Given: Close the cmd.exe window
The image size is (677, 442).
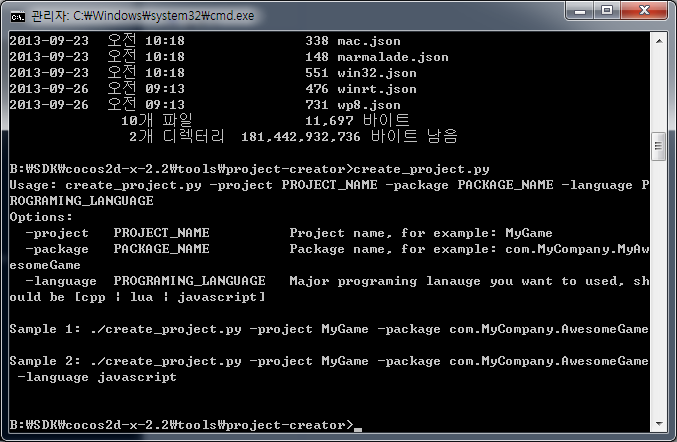Looking at the screenshot, I should pos(644,10).
